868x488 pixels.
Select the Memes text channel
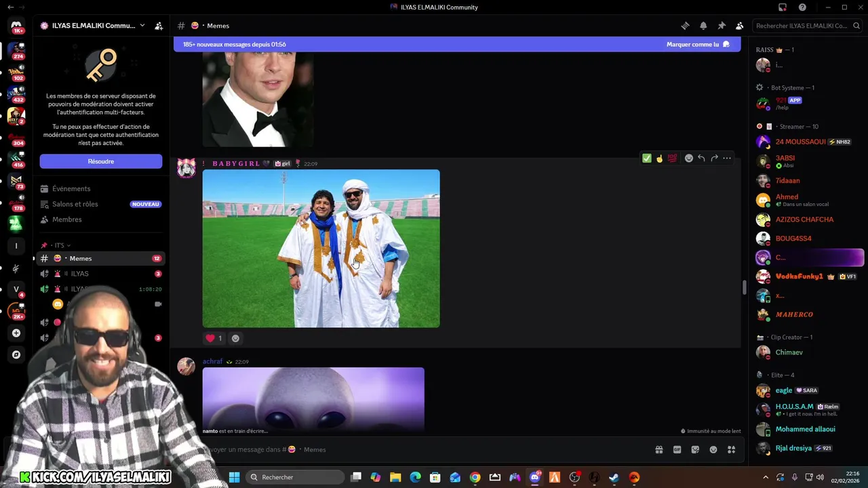(101, 258)
